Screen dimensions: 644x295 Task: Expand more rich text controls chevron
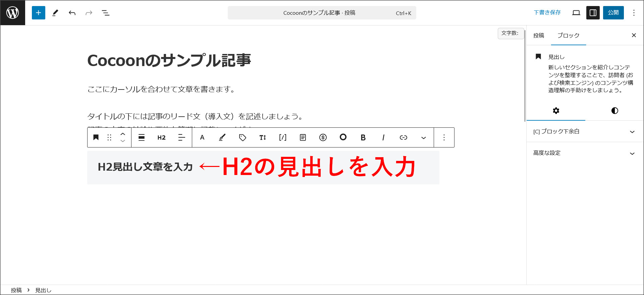(x=424, y=137)
